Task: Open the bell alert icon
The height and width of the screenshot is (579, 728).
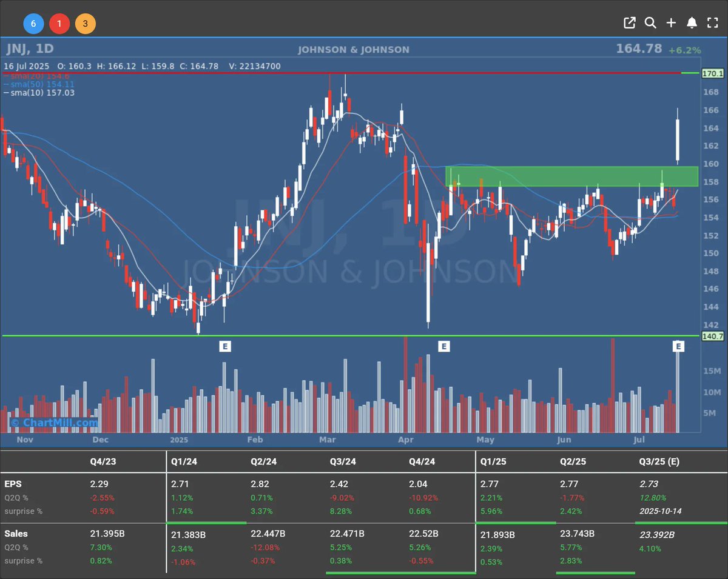Action: pyautogui.click(x=692, y=23)
